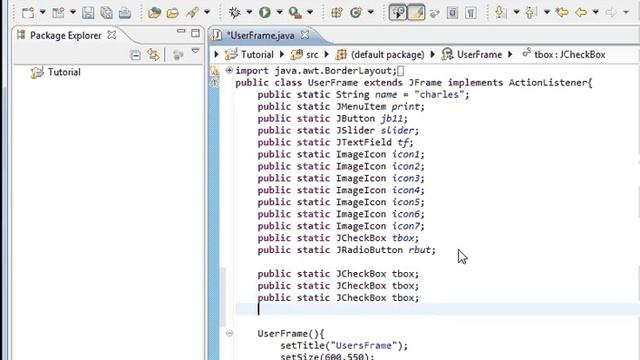The width and height of the screenshot is (640, 360).
Task: Toggle the Breadcrumb display button
Action: [398, 13]
